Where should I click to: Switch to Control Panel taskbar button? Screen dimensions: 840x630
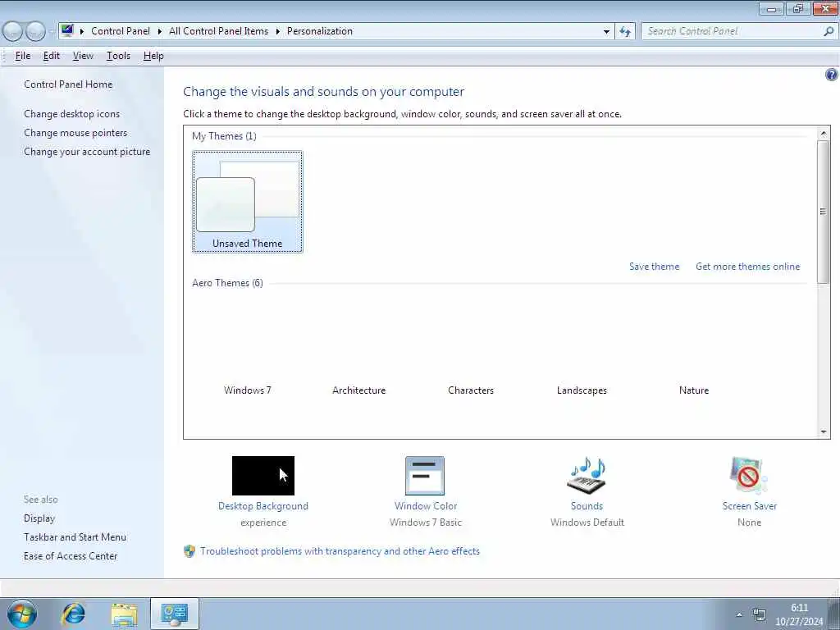175,614
